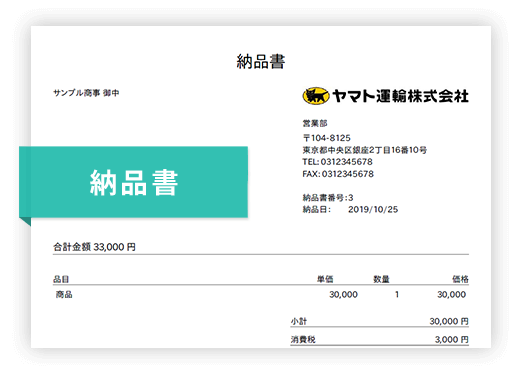Viewport: 512px width, 377px height.
Task: Click the delivery date 2019/10/25
Action: 373,210
